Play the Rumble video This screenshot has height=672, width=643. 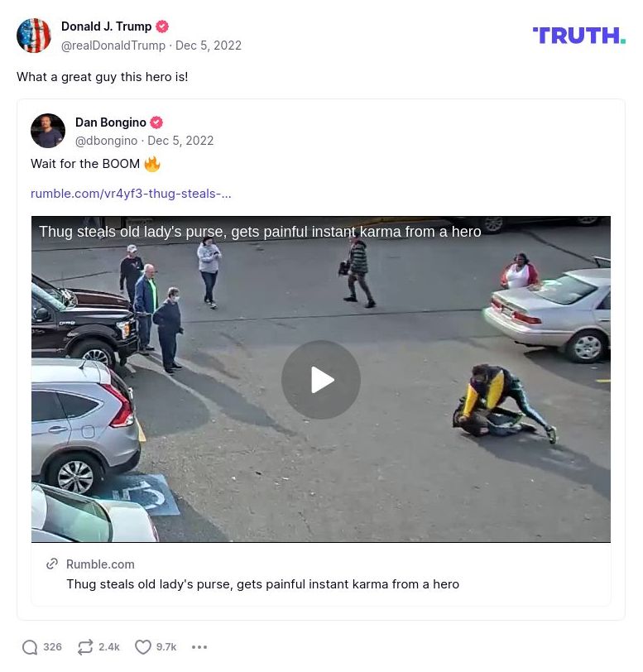(x=320, y=380)
